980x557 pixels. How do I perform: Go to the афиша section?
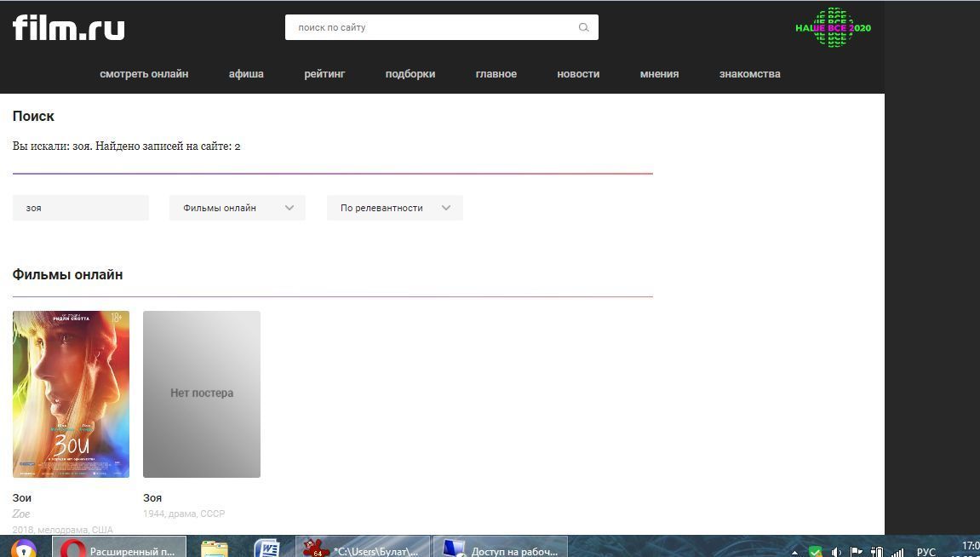click(246, 74)
